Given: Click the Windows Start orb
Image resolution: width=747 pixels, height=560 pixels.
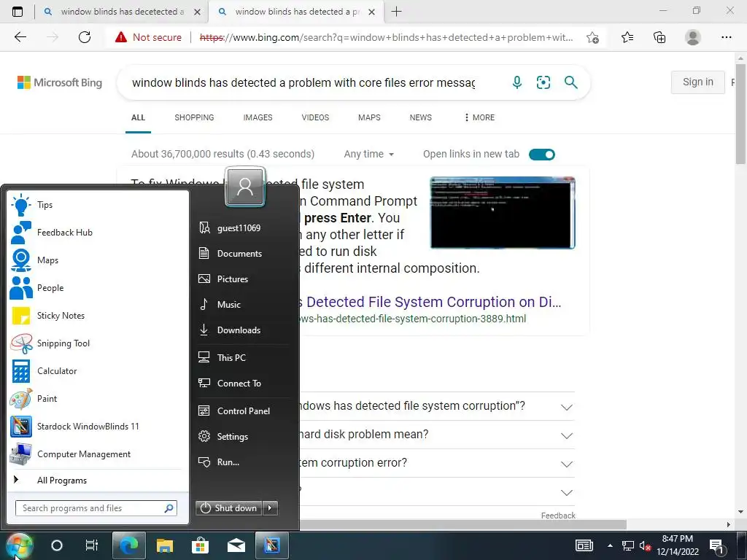Looking at the screenshot, I should coord(19,545).
